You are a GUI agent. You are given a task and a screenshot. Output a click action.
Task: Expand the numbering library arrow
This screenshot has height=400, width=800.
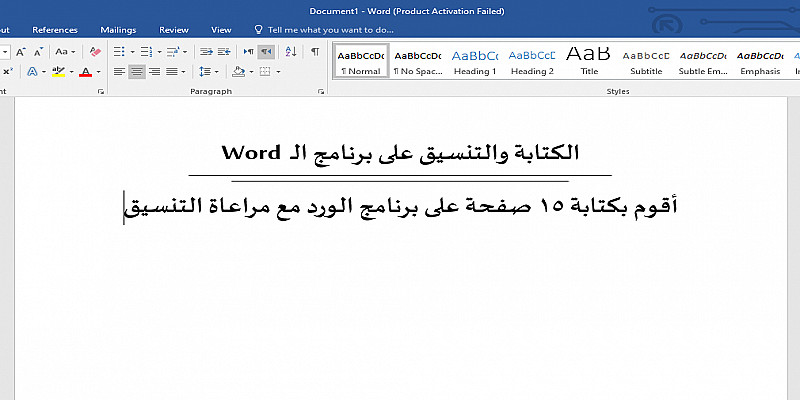(159, 52)
